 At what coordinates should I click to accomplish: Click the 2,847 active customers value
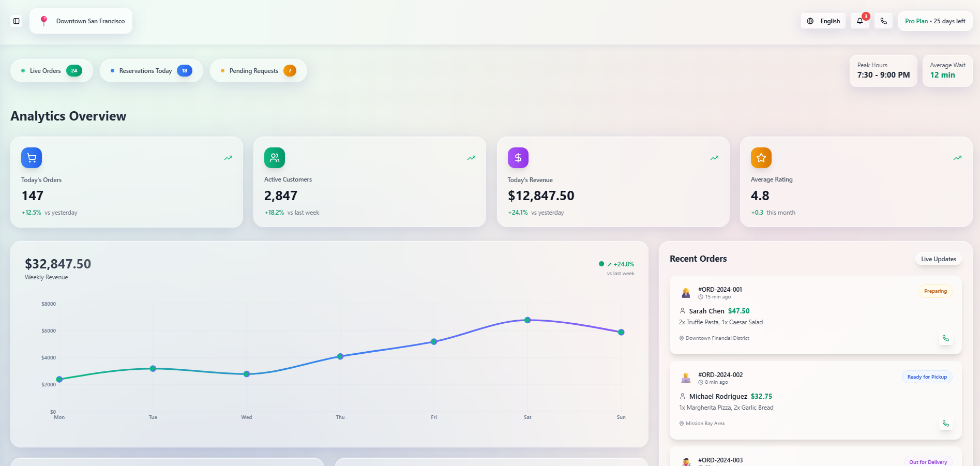click(x=281, y=196)
